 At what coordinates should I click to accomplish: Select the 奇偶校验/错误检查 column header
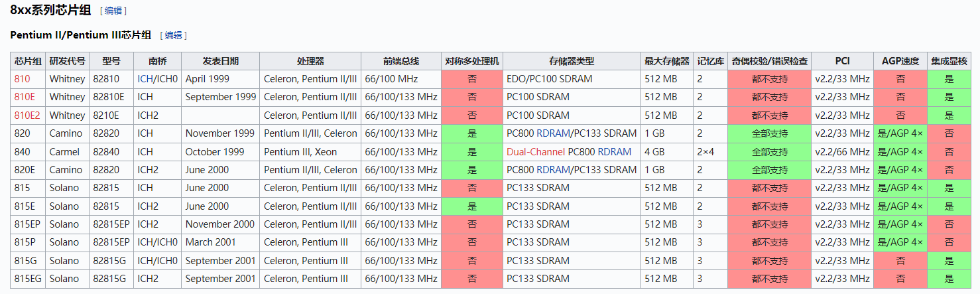(769, 61)
